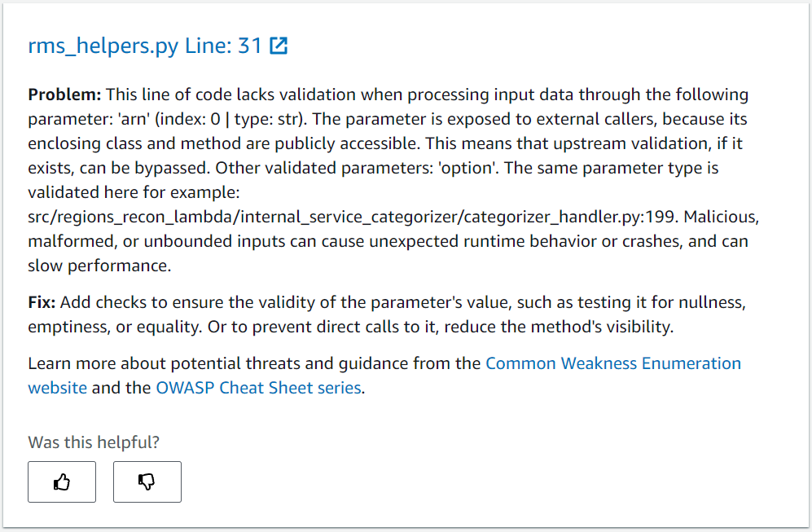This screenshot has width=812, height=532.
Task: Give positive feedback on this finding
Action: (62, 481)
